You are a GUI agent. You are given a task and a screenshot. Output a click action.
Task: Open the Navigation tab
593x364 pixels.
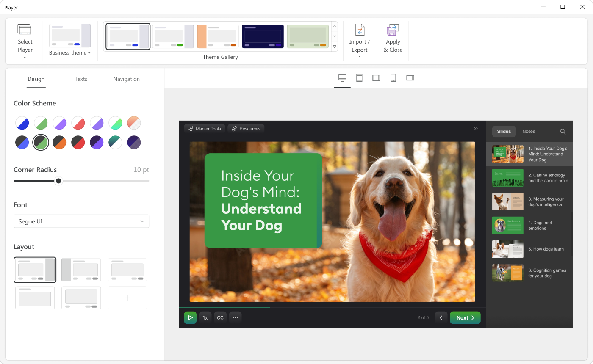[x=126, y=79]
